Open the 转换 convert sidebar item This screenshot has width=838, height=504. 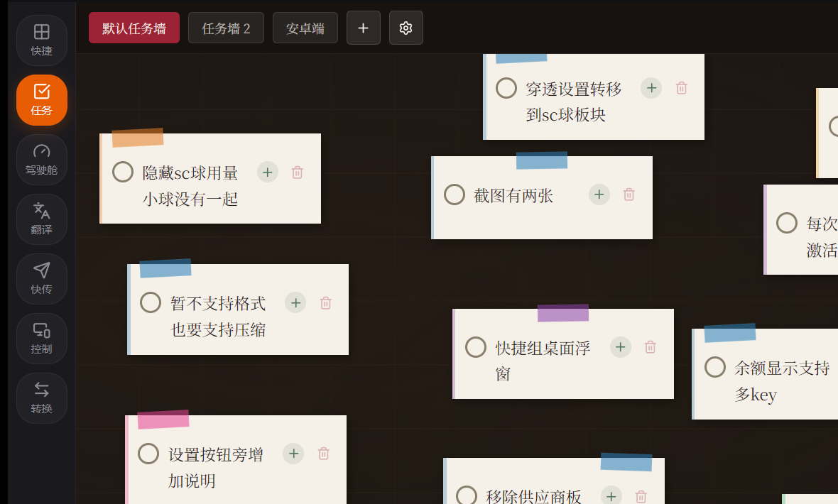[42, 398]
